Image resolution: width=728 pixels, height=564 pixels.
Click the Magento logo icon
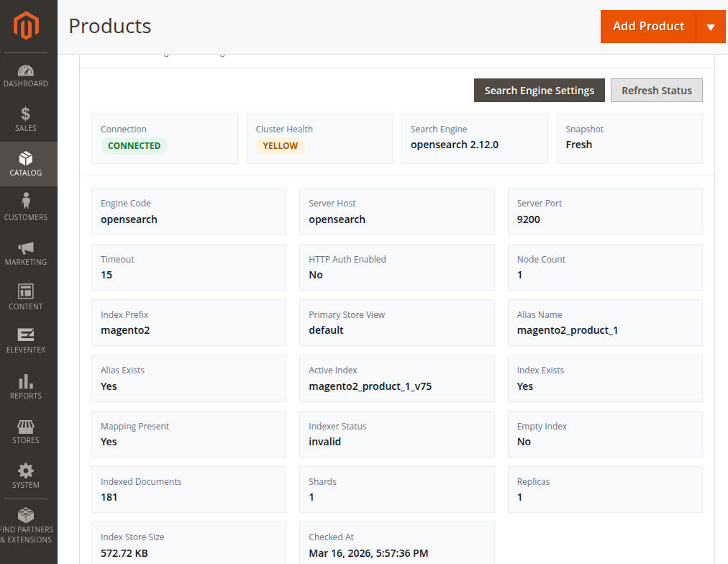[26, 27]
